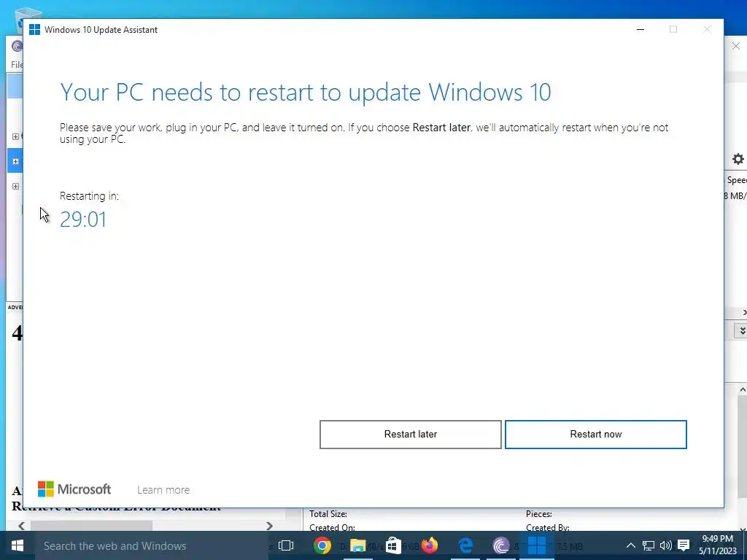Open the Action Center notifications icon
747x560 pixels.
684,545
